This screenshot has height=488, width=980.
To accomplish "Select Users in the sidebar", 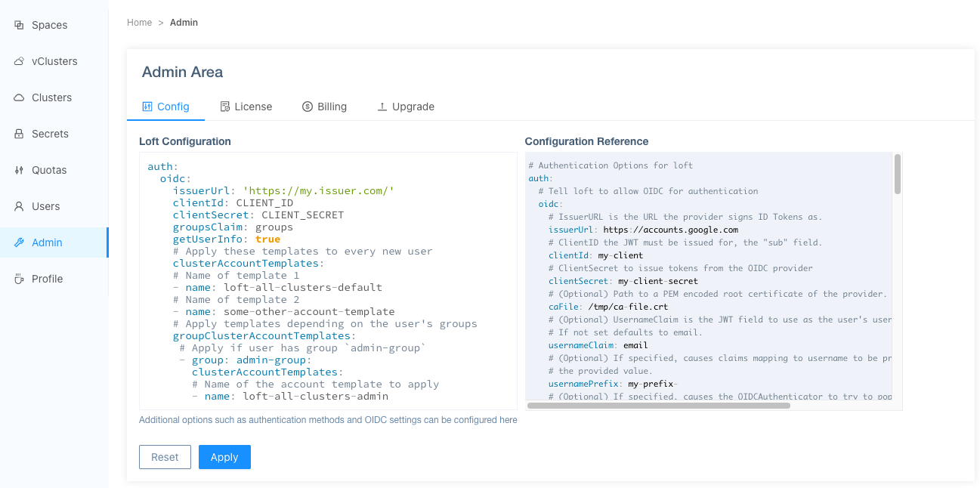I will (x=54, y=206).
